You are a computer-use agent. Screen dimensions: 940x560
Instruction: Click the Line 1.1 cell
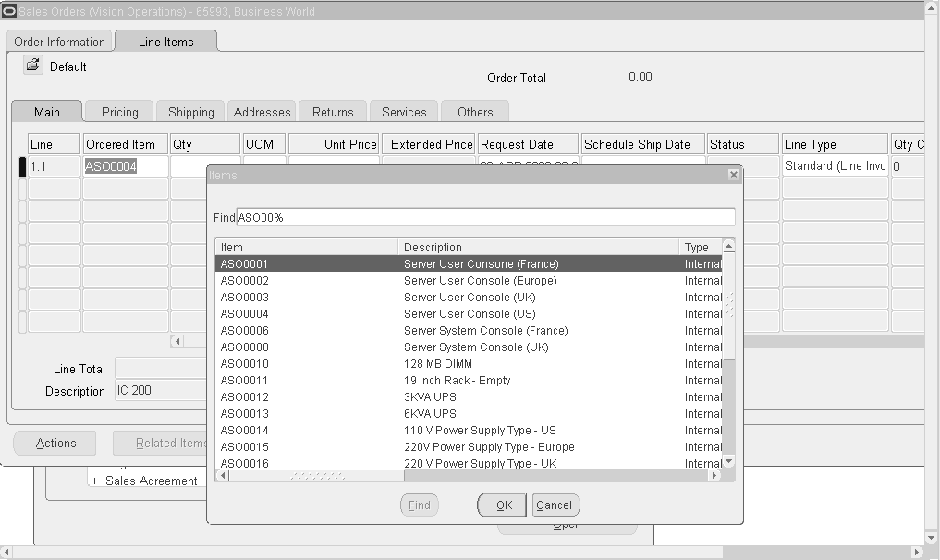(54, 166)
